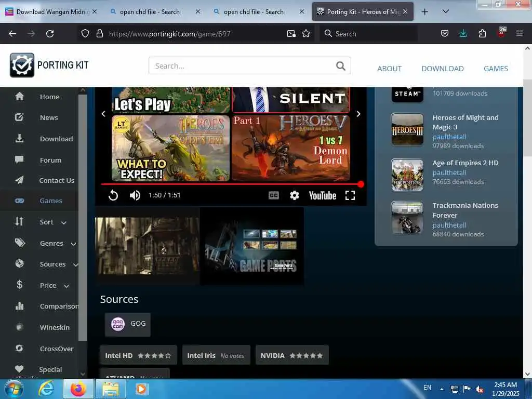Open Windows Explorer from taskbar
Viewport: 532px width, 399px height.
(111, 389)
